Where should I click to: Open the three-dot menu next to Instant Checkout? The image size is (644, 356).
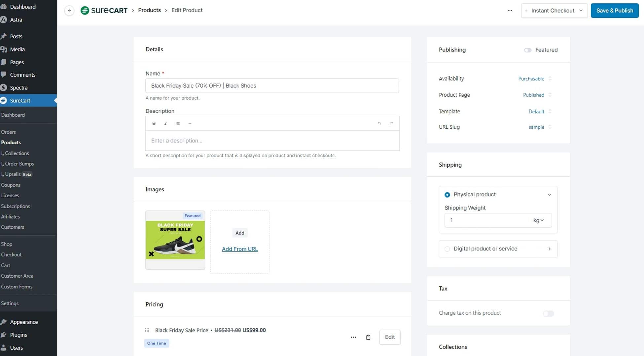(x=510, y=10)
